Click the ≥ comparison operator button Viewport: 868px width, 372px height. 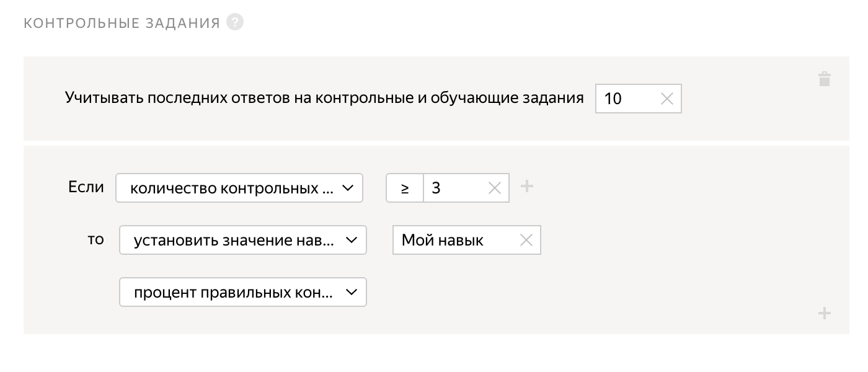[404, 188]
